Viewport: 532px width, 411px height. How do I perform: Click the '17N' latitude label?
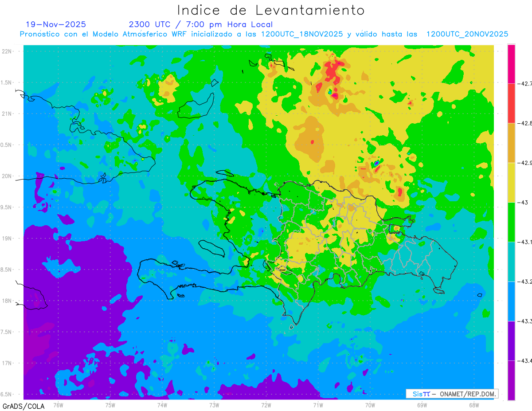(x=8, y=363)
